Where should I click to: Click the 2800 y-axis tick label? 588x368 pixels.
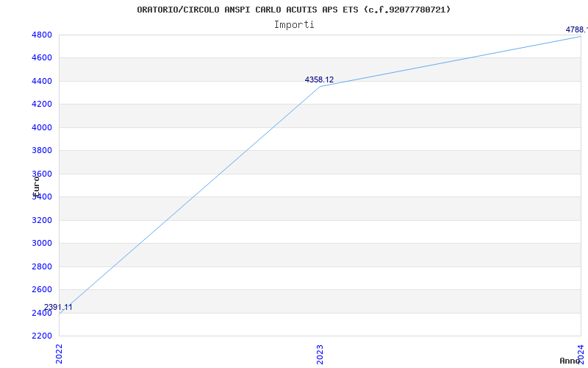click(x=42, y=266)
